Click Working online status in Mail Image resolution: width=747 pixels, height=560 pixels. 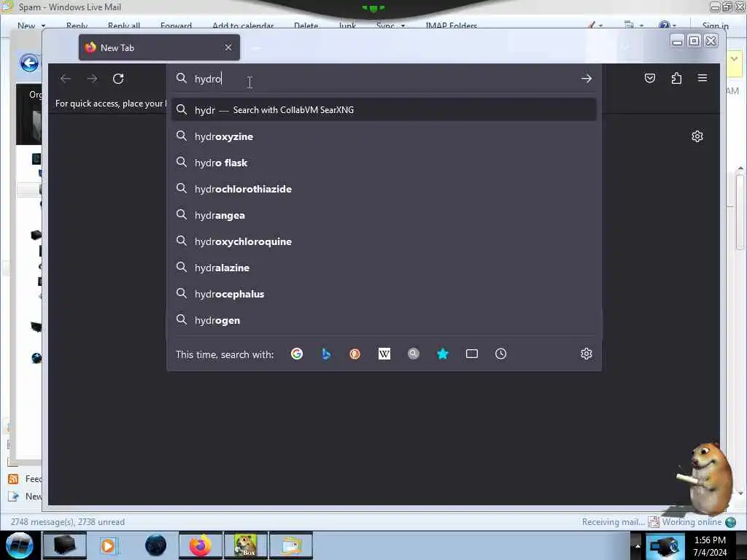(x=692, y=522)
